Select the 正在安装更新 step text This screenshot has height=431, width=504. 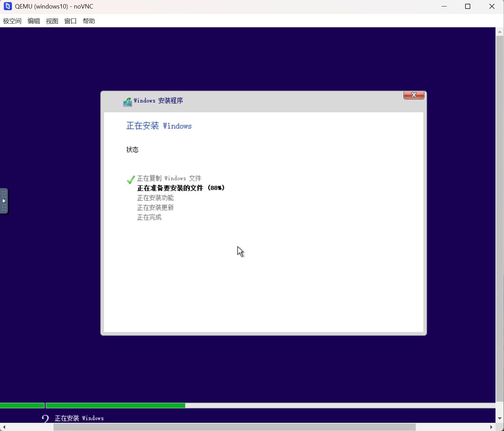coord(155,208)
